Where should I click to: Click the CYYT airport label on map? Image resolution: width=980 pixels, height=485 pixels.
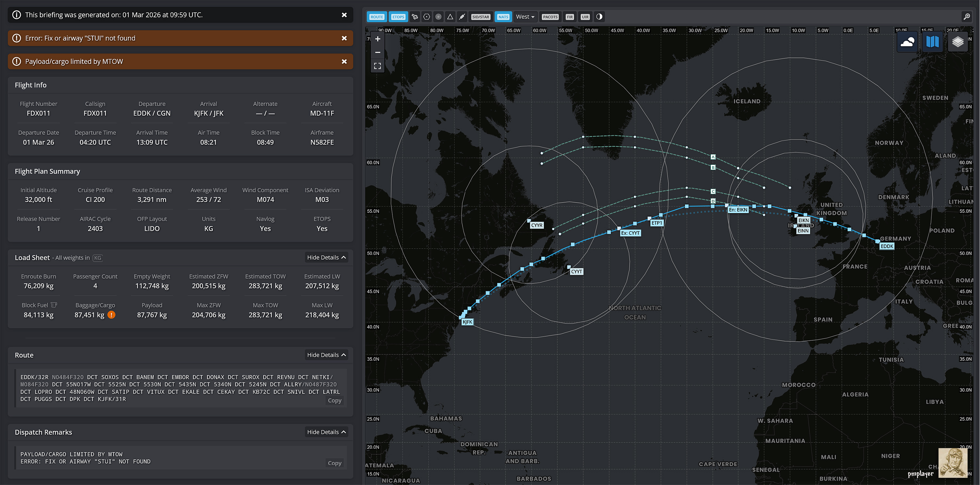point(577,272)
